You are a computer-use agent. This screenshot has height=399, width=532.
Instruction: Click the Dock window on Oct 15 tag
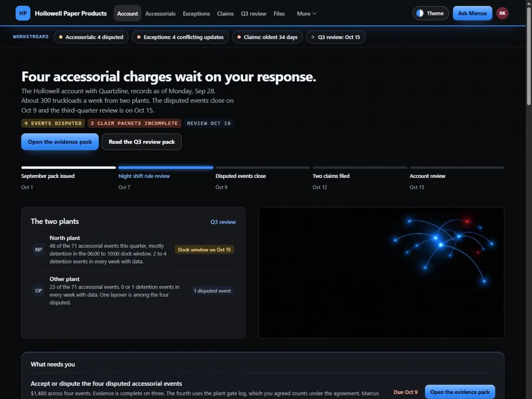(x=204, y=250)
